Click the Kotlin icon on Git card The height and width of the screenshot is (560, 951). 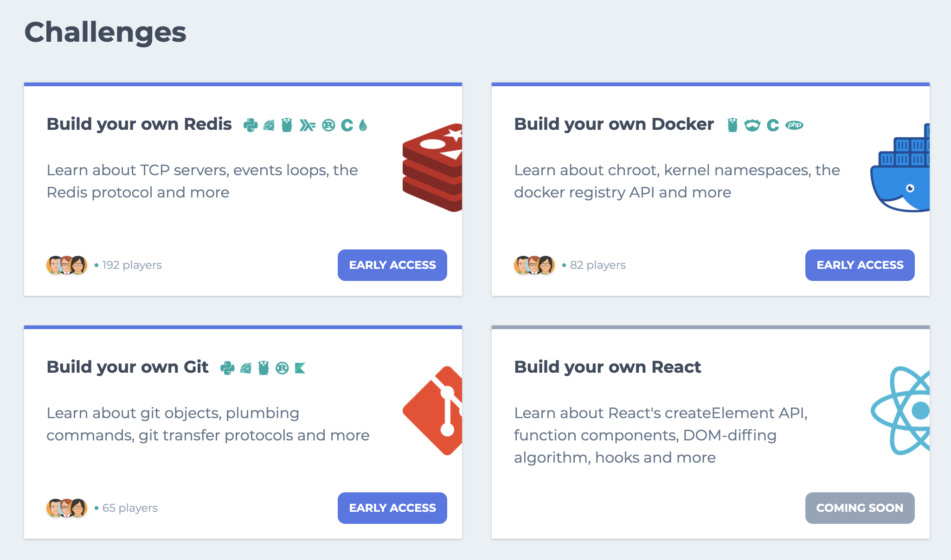(300, 368)
